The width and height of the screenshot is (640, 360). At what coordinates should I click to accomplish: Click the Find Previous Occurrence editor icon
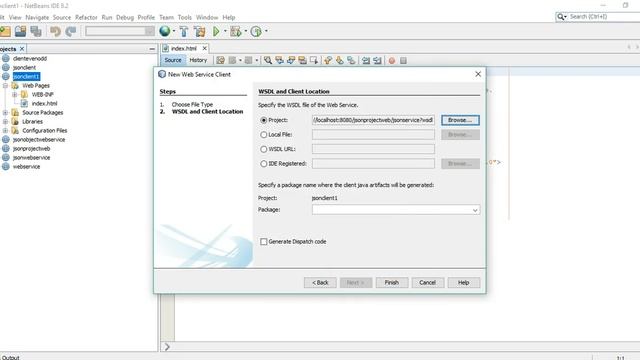tap(280, 60)
